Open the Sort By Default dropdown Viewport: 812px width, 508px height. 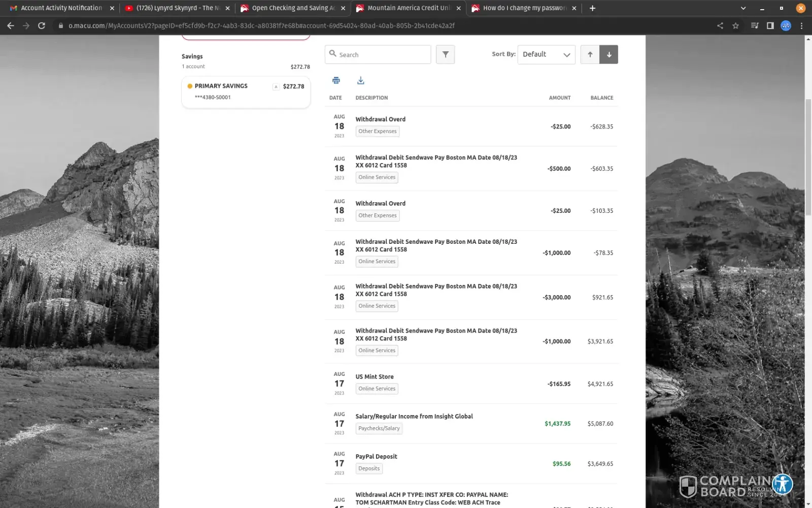point(546,54)
